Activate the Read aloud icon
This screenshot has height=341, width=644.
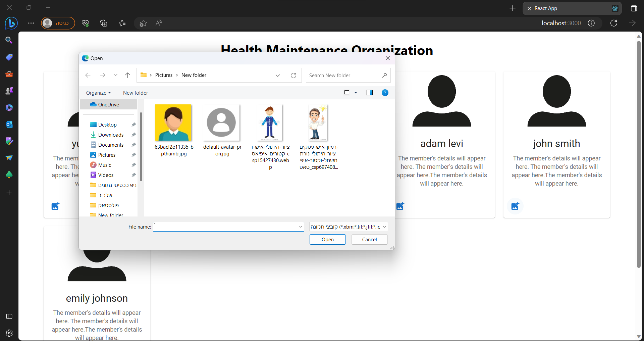coord(159,23)
